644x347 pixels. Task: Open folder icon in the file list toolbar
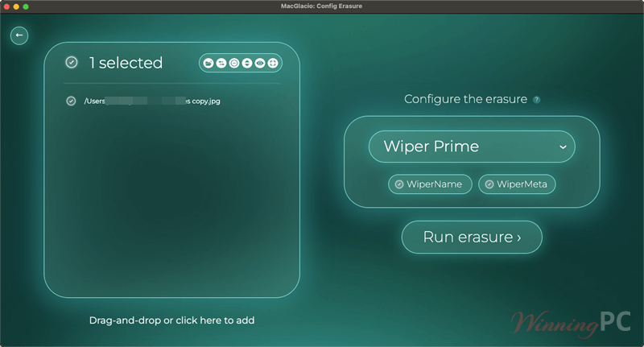tap(208, 64)
